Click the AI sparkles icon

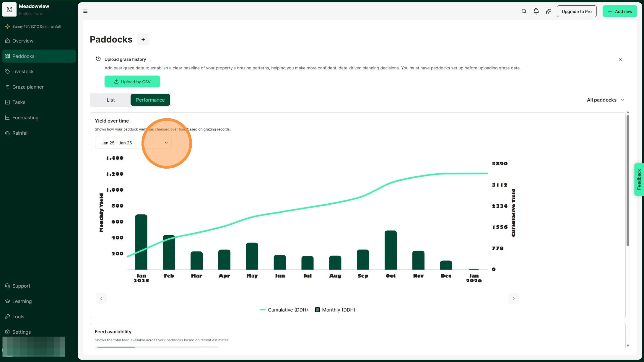click(x=548, y=11)
